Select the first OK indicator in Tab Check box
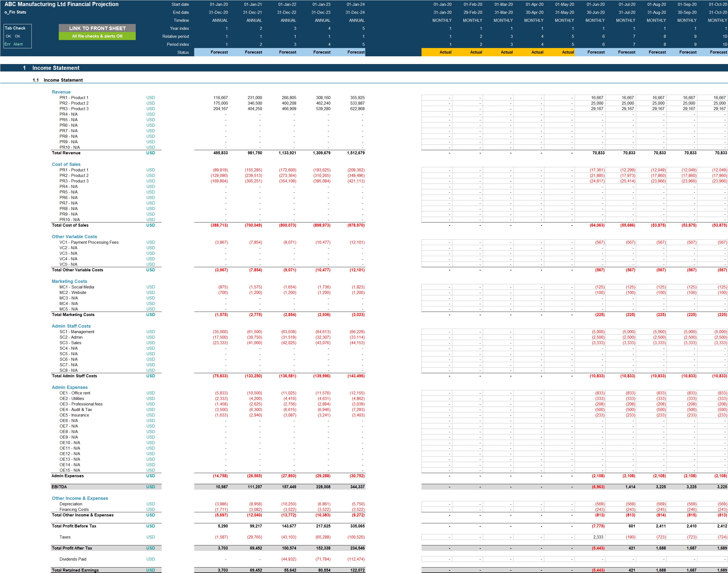 9,36
